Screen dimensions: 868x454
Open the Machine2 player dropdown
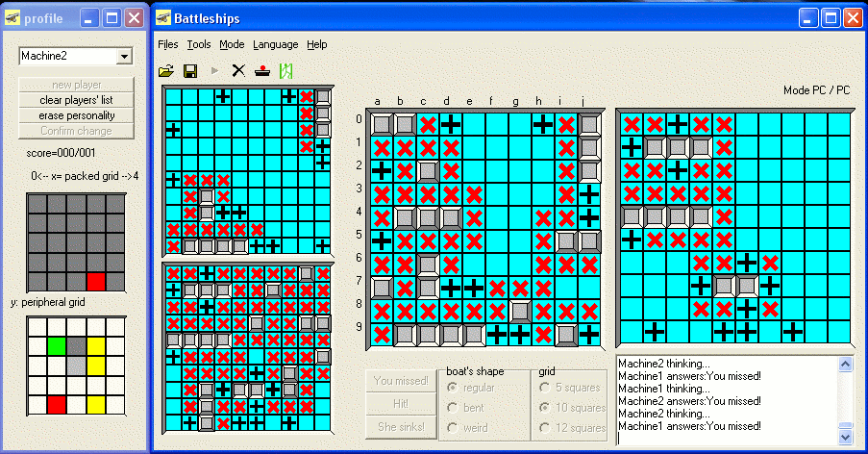[x=123, y=58]
